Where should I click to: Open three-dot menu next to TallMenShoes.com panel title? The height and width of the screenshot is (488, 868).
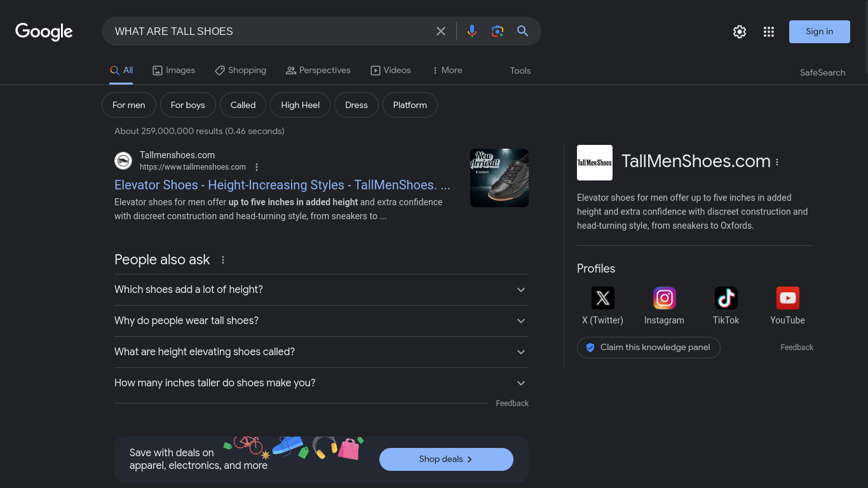click(777, 162)
